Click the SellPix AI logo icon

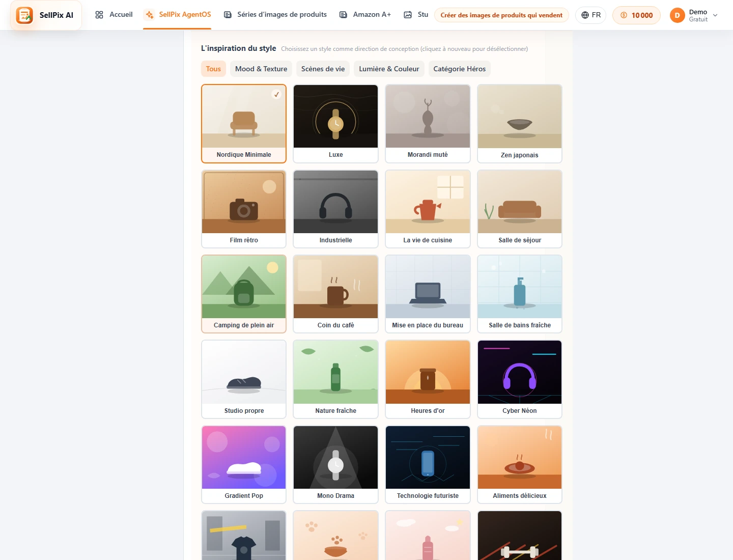click(24, 15)
